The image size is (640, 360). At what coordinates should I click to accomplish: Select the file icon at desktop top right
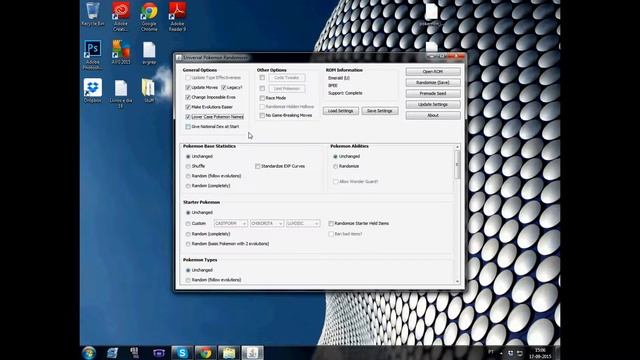click(x=431, y=14)
